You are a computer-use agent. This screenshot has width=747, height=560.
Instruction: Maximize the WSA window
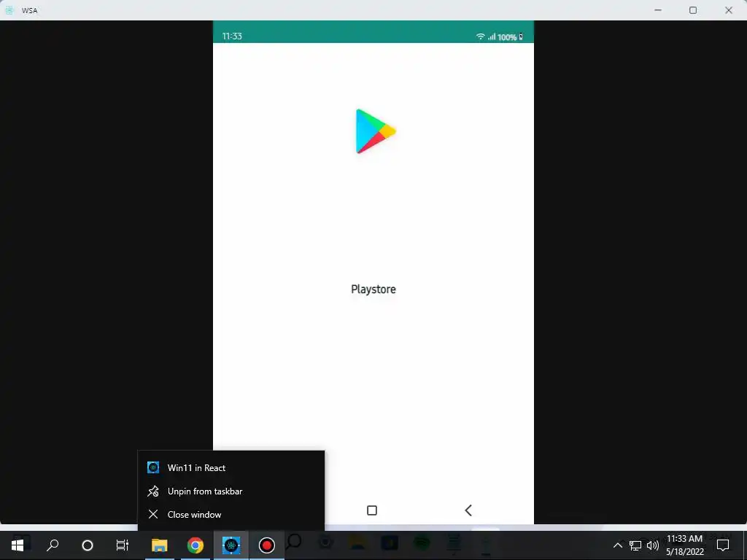pyautogui.click(x=693, y=10)
